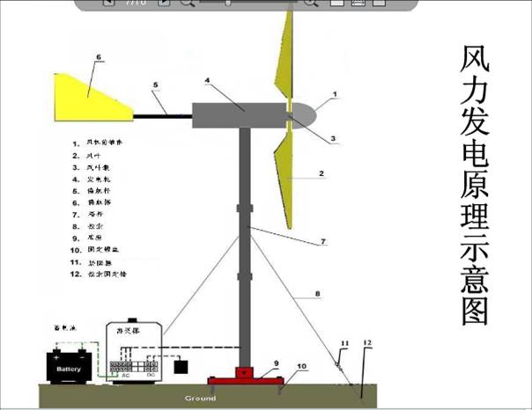Go to the next page using toolbar arrow
Viewport: 532px width, 410px height.
tap(166, 3)
